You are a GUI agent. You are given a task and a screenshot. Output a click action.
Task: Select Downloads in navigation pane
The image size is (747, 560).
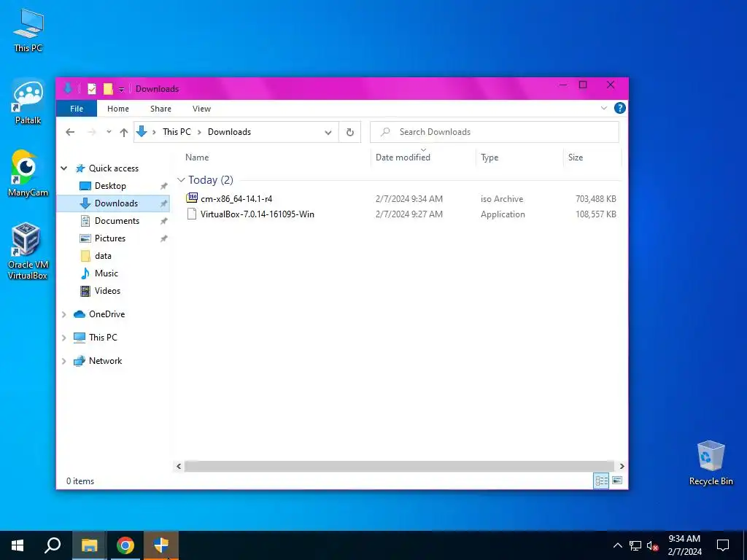(116, 203)
